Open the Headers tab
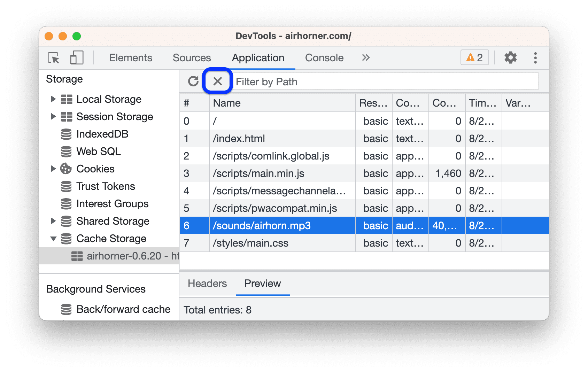The height and width of the screenshot is (372, 588). coord(207,284)
